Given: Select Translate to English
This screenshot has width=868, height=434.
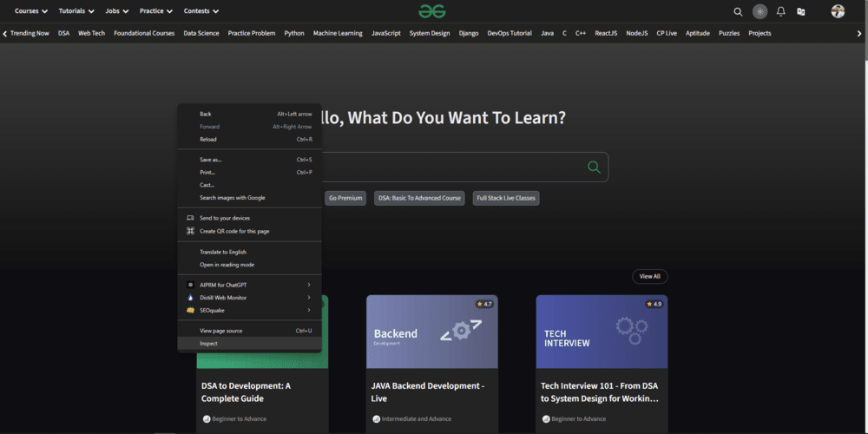Looking at the screenshot, I should [x=249, y=252].
